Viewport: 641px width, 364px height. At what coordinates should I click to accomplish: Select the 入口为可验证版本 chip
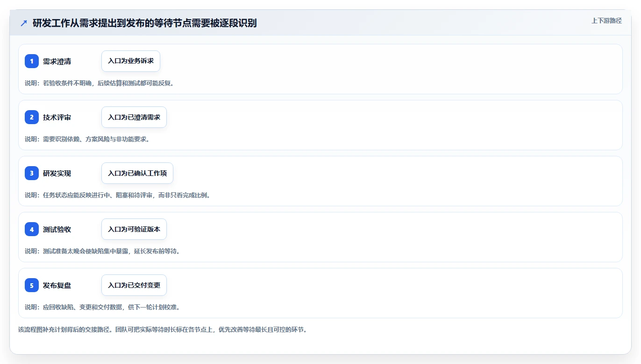(x=134, y=229)
